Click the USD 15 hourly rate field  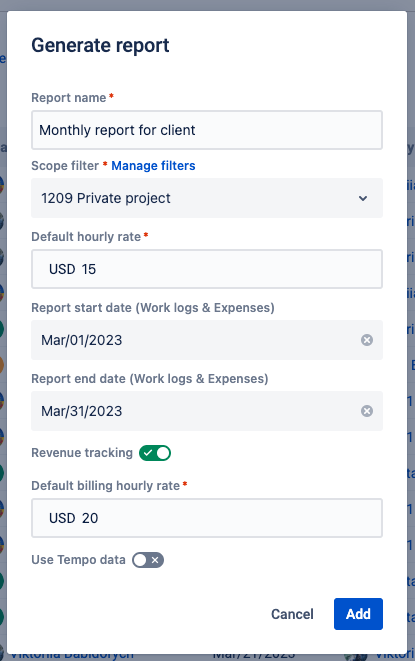[207, 269]
